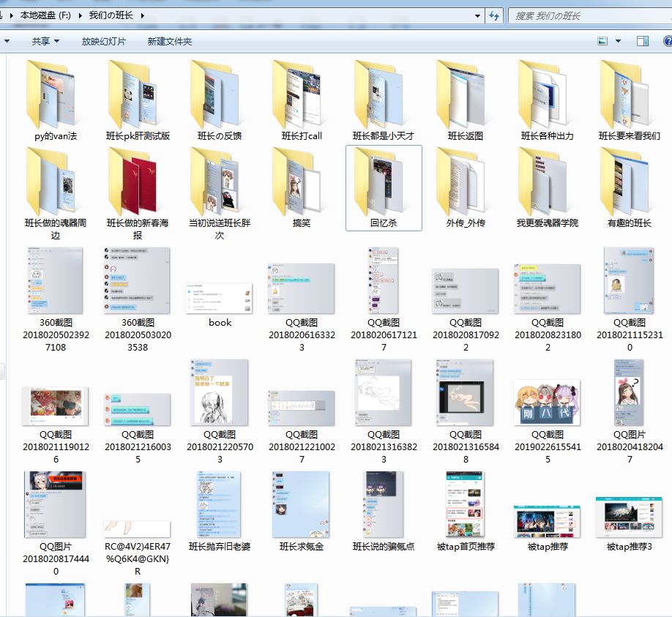This screenshot has height=617, width=672.
Task: Expand the address bar history dropdown
Action: point(477,16)
